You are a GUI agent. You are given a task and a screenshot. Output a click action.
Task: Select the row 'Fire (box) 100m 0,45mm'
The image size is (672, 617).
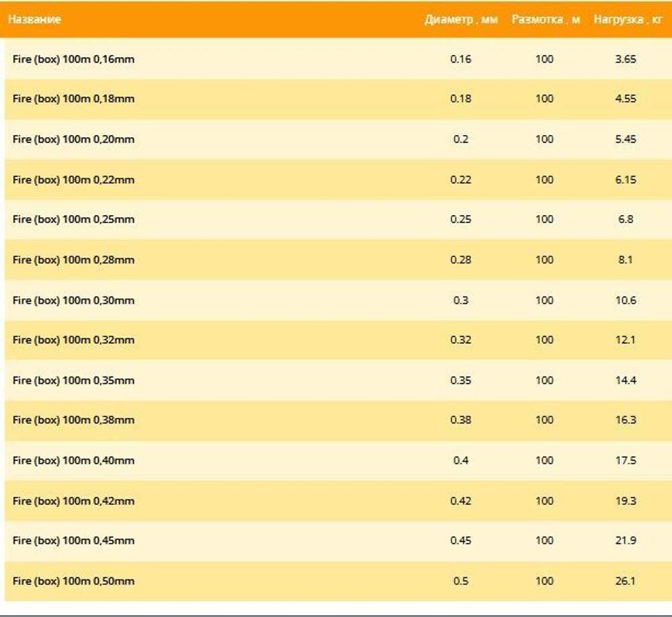point(338,540)
